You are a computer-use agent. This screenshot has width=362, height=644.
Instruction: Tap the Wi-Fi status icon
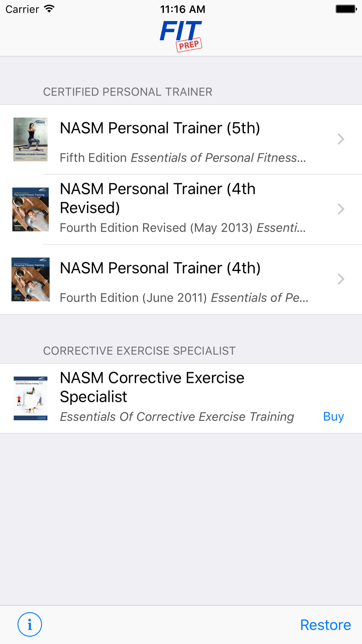pos(49,9)
